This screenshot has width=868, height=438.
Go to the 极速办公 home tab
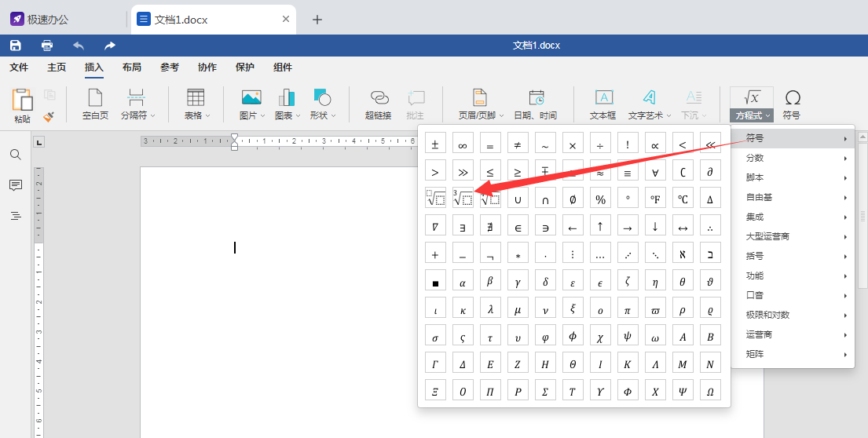[x=40, y=20]
